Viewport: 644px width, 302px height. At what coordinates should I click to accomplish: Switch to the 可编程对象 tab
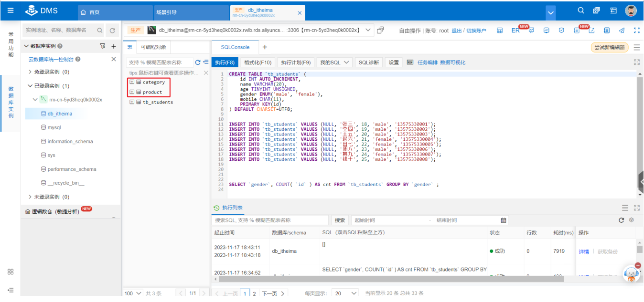tap(153, 47)
